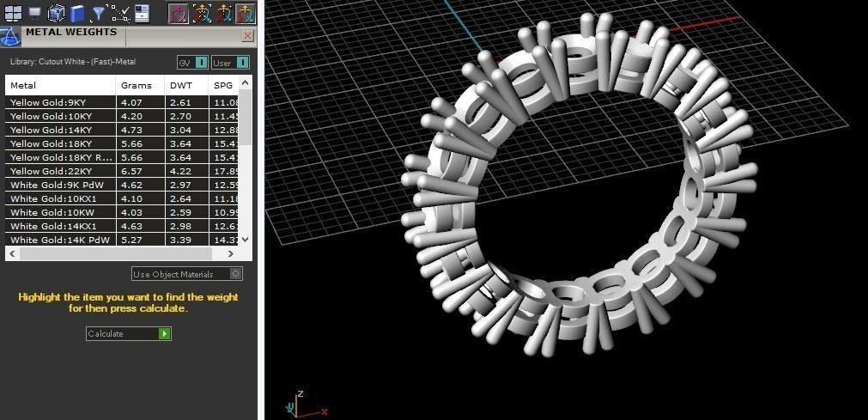Image resolution: width=868 pixels, height=420 pixels.
Task: Click the horizontal scroll left arrow
Action: tap(13, 253)
